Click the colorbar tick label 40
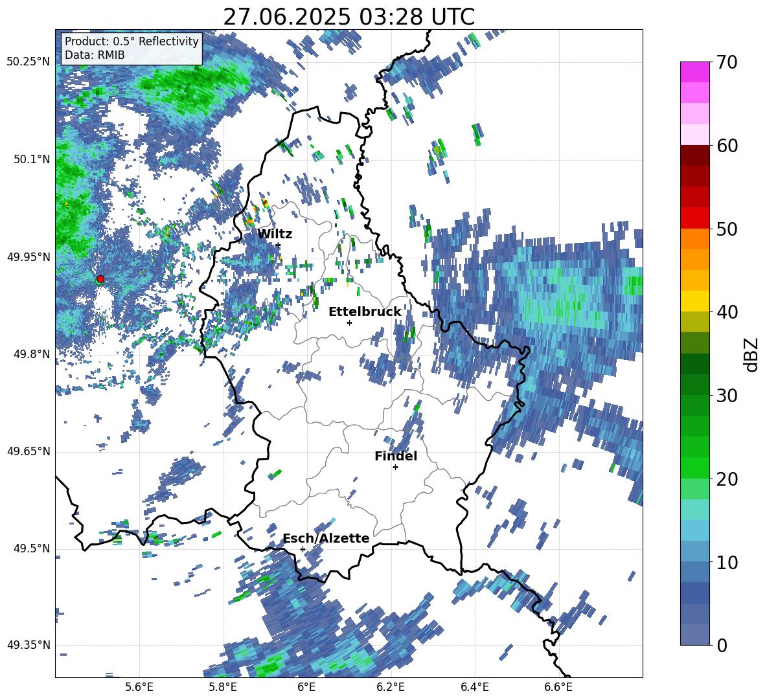 726,312
